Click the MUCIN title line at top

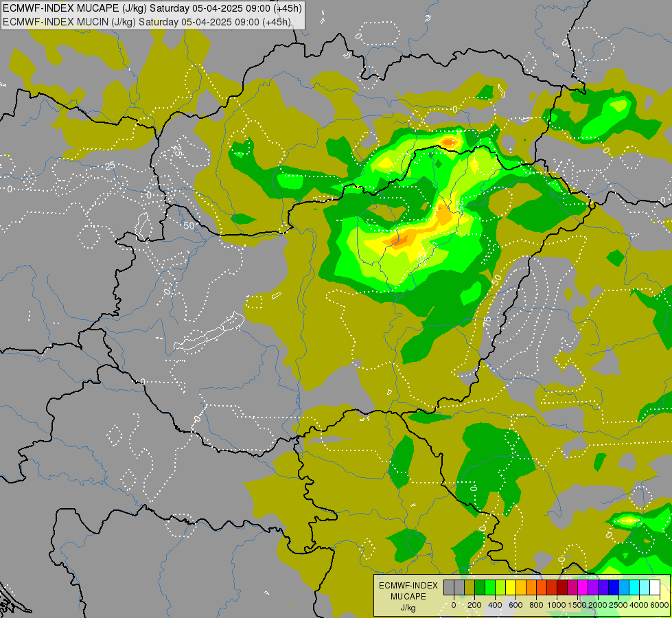147,22
